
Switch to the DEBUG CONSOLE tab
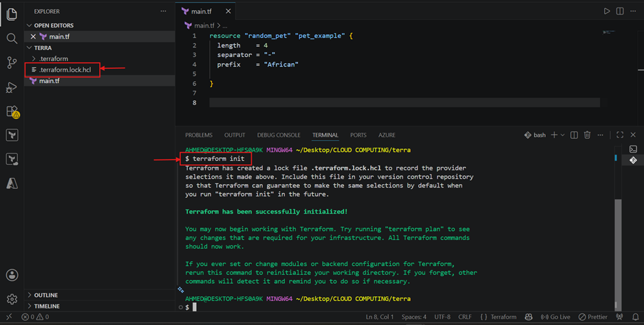tap(279, 135)
